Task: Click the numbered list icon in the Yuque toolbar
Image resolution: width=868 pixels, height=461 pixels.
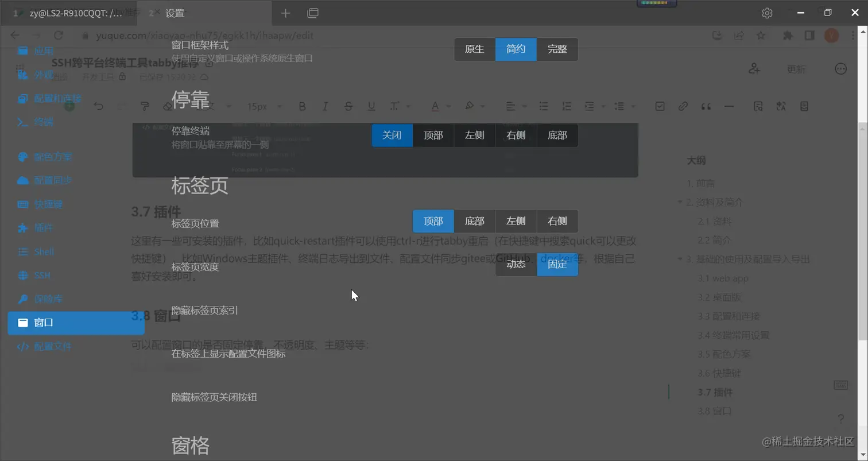Action: click(x=566, y=106)
